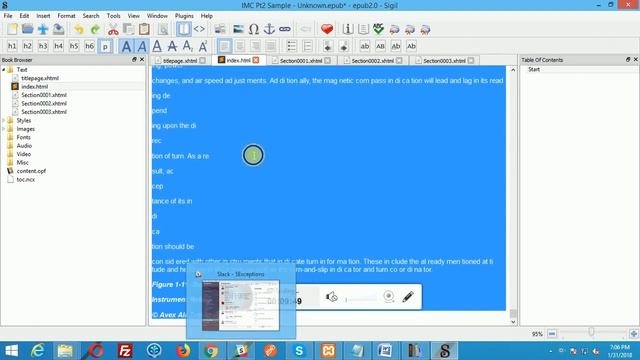The image size is (640, 360).
Task: Insert an anchor ID
Action: [x=269, y=29]
